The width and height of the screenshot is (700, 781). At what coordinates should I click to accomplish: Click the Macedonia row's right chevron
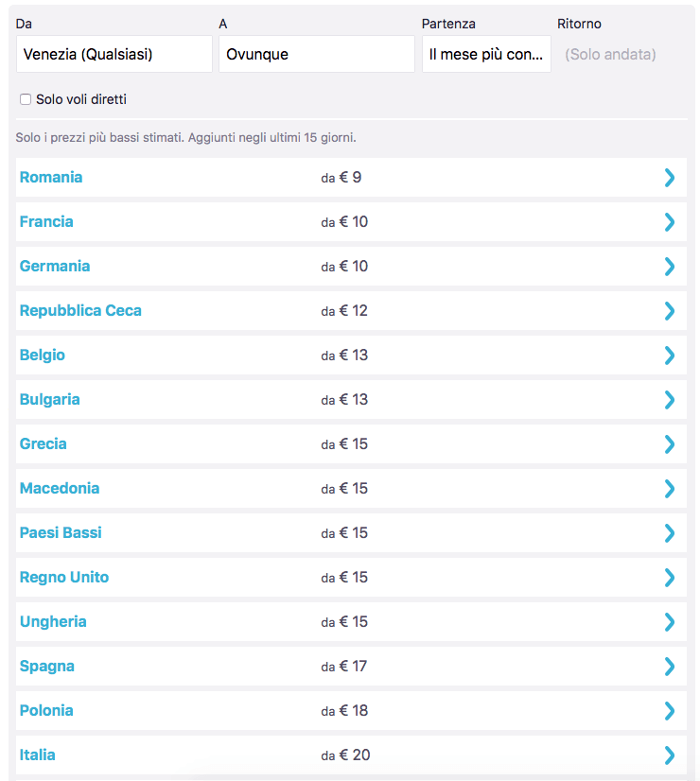pyautogui.click(x=670, y=489)
